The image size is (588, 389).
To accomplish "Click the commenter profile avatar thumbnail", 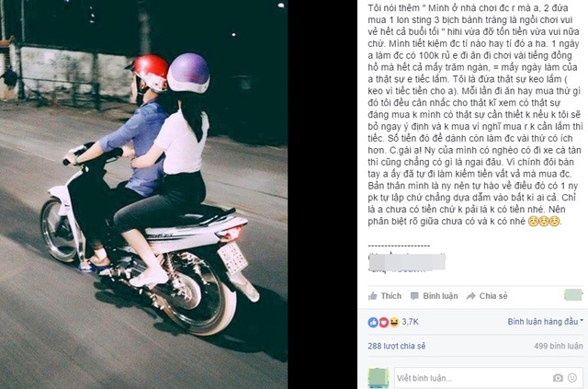I will pyautogui.click(x=379, y=378).
